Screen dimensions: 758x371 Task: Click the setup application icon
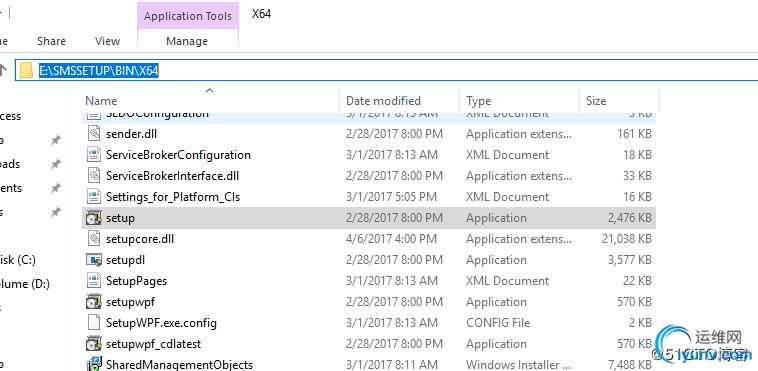pos(93,218)
